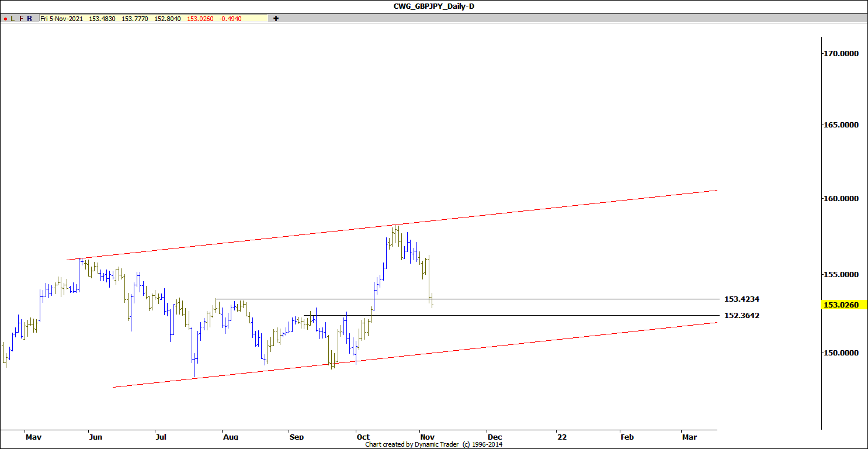The height and width of the screenshot is (449, 868).
Task: Click the L button in the toolbar
Action: pos(13,19)
